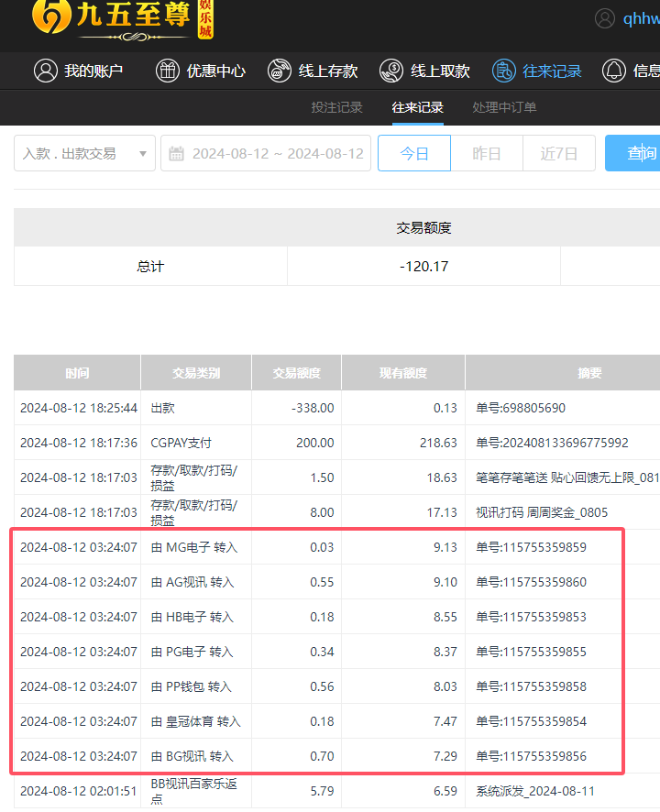Select the 往来记录 sub-tab
The image size is (660, 812).
pos(418,107)
